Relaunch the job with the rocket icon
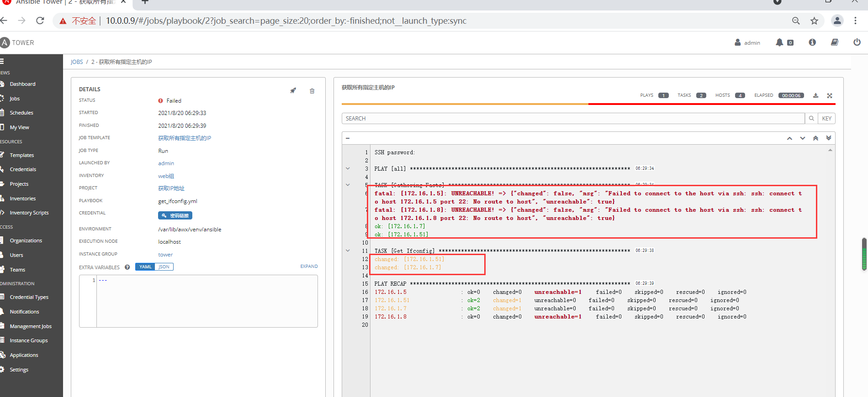Screen dimensions: 868x397 point(293,90)
